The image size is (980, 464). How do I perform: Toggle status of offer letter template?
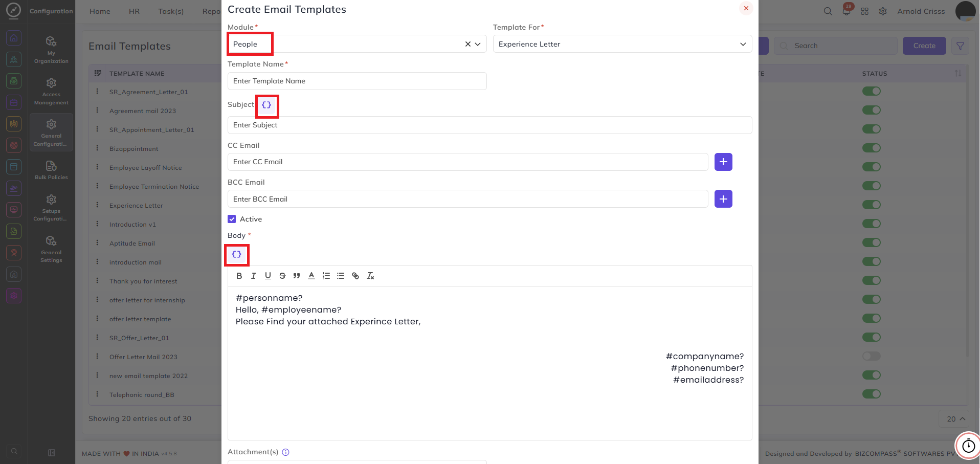coord(871,318)
